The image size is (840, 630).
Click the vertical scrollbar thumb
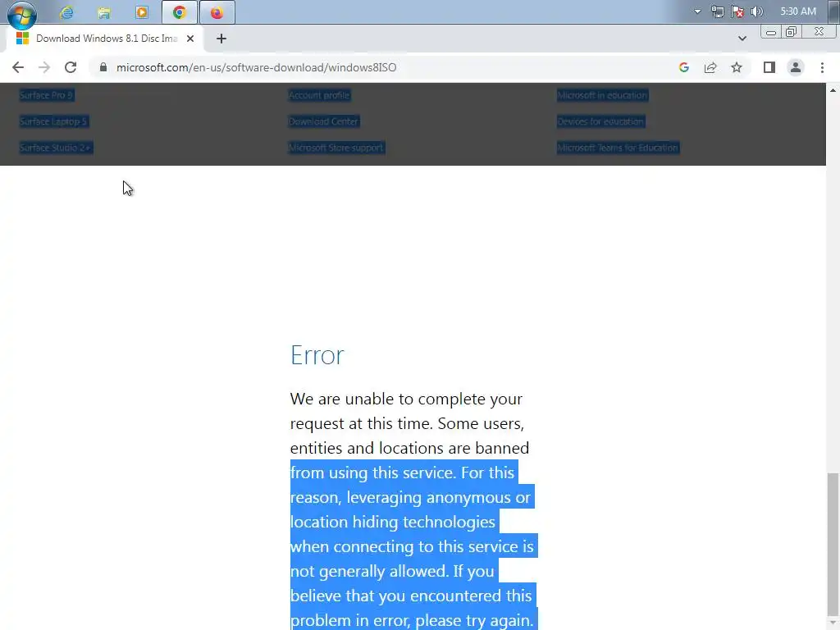point(833,546)
